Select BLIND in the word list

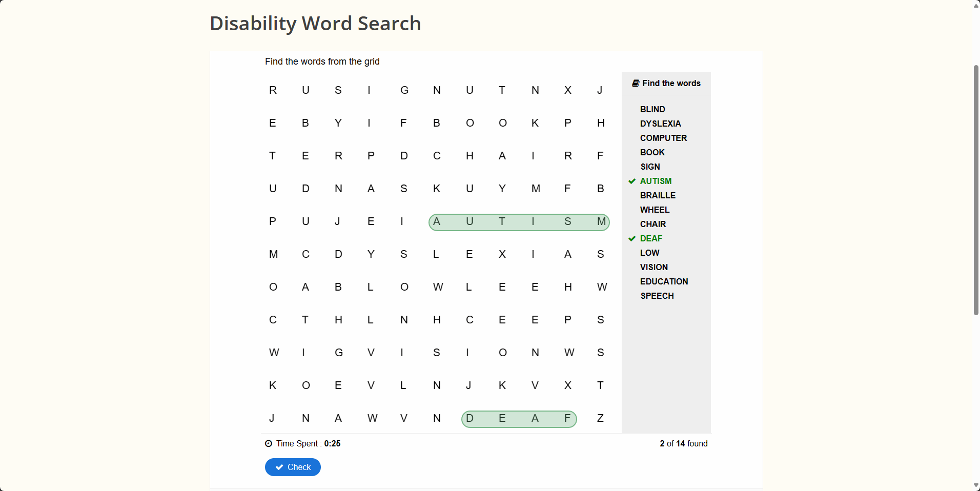tap(652, 109)
